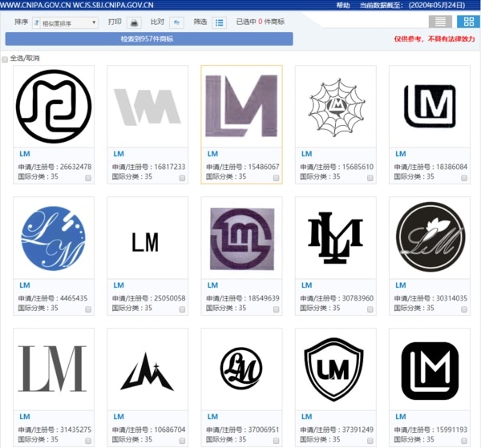Open gray serif LM logo of trademark 31435275
The height and width of the screenshot is (448, 481).
[x=52, y=369]
